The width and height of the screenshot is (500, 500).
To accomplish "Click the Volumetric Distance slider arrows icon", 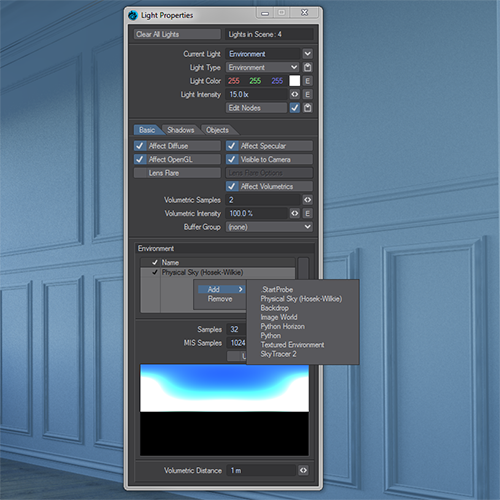I will pyautogui.click(x=303, y=470).
